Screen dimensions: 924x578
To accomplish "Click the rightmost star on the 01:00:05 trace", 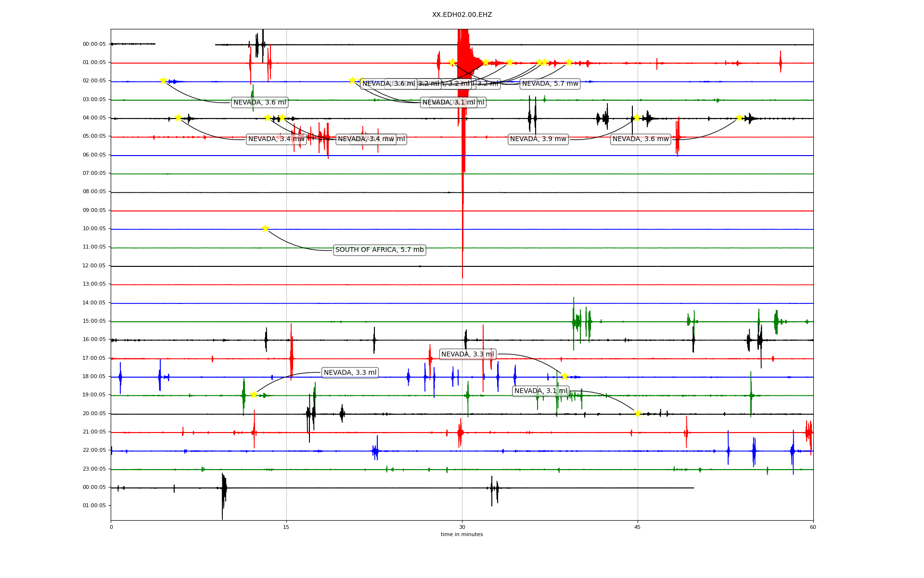I will click(569, 62).
